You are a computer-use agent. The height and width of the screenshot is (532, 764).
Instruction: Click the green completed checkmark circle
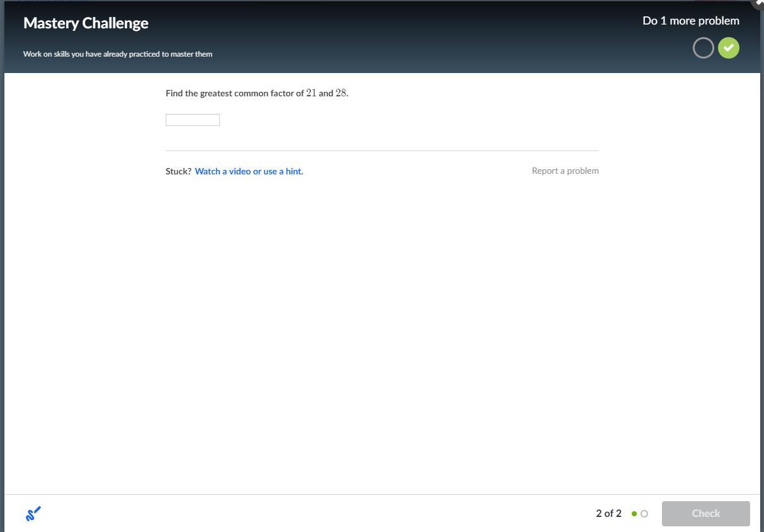[729, 48]
